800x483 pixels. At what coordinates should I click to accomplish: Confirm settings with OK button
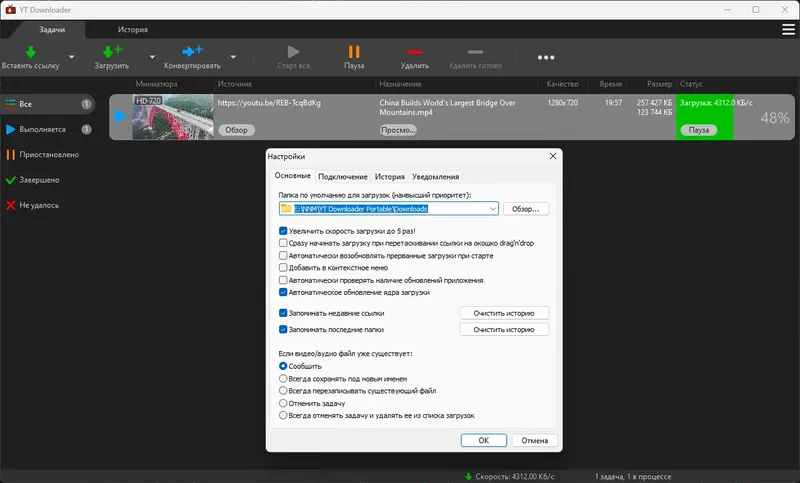(x=484, y=440)
